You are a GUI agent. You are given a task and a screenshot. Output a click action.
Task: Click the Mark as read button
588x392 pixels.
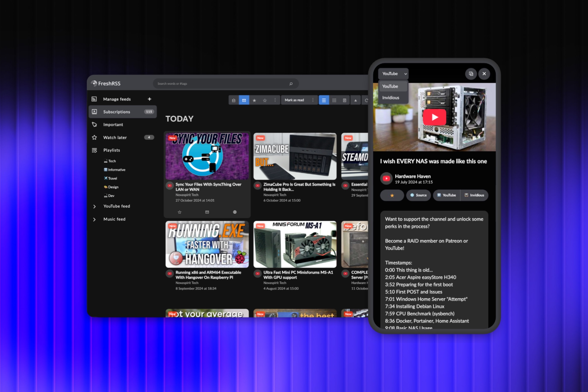294,100
